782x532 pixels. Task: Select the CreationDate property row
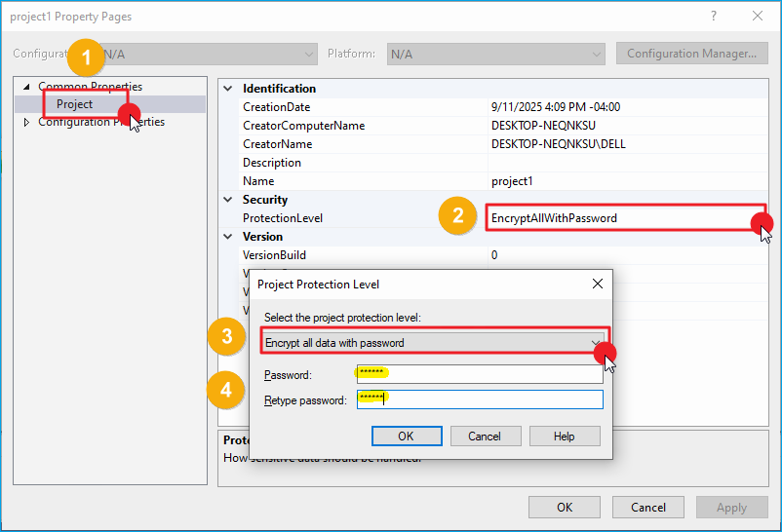click(x=276, y=107)
